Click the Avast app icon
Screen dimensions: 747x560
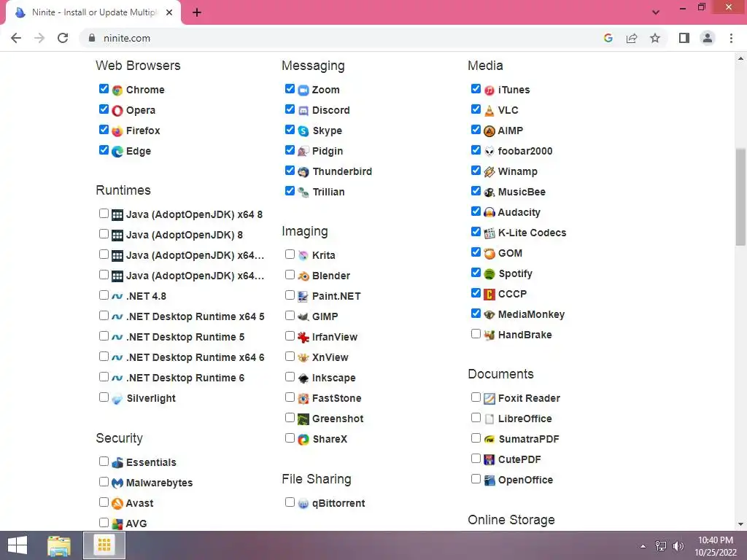click(x=117, y=503)
